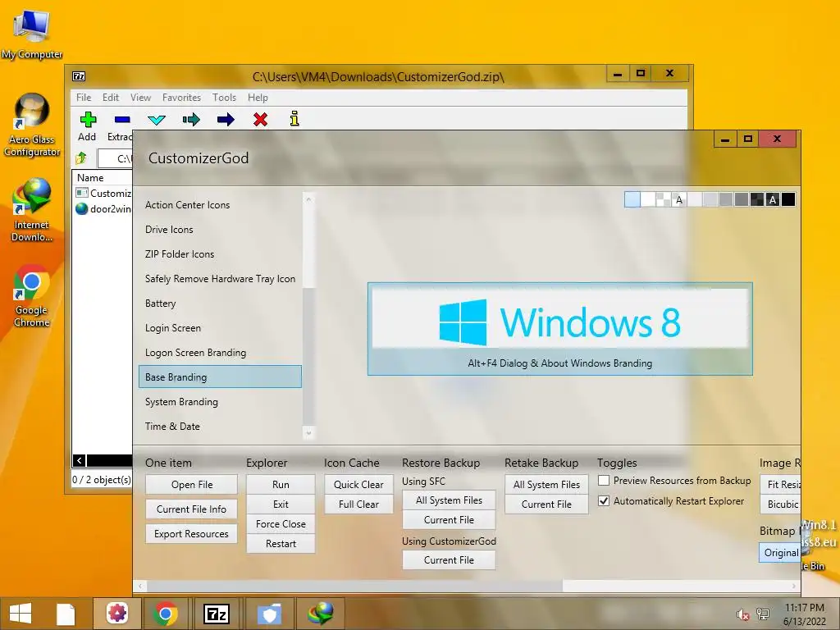Select System Branding category

(x=220, y=402)
